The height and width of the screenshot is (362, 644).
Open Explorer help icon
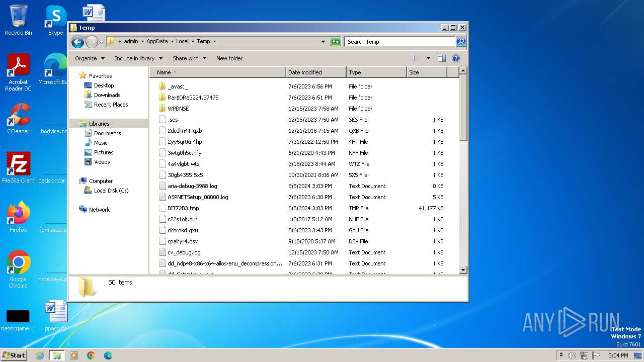point(456,58)
